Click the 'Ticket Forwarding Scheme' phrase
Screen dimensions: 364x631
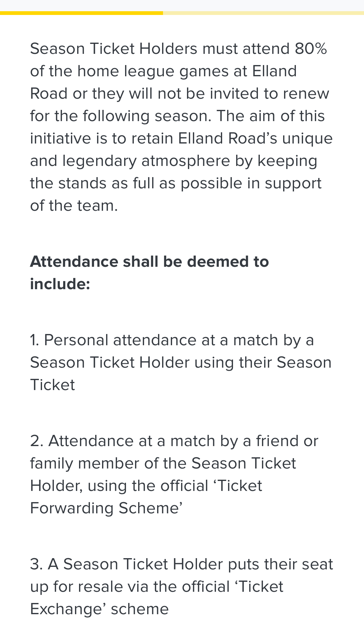[x=146, y=497]
